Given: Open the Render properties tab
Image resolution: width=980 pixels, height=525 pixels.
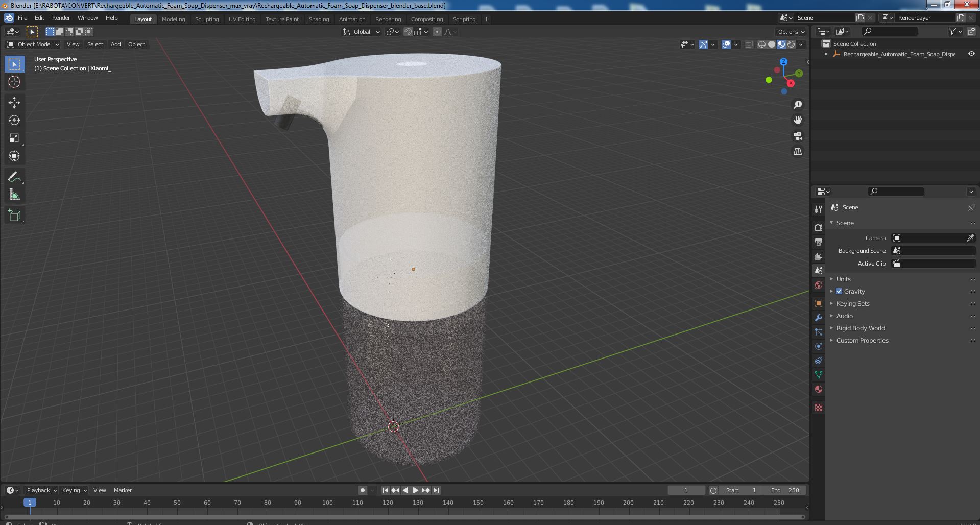Looking at the screenshot, I should (819, 227).
